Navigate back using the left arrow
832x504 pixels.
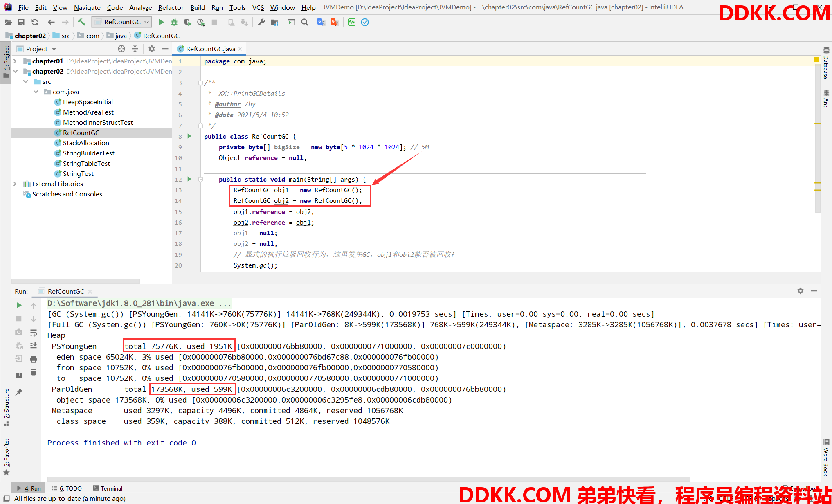pyautogui.click(x=51, y=22)
